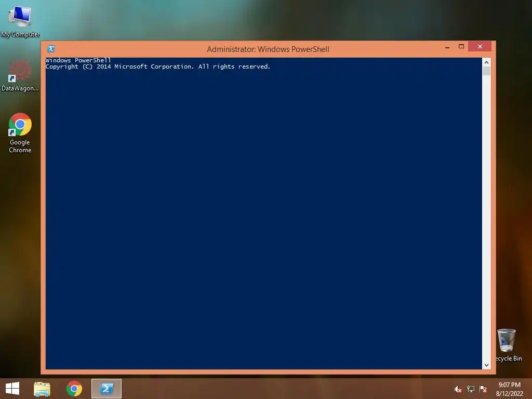Image resolution: width=532 pixels, height=399 pixels.
Task: Open the clock showing 9:07 PM
Action: coord(509,389)
